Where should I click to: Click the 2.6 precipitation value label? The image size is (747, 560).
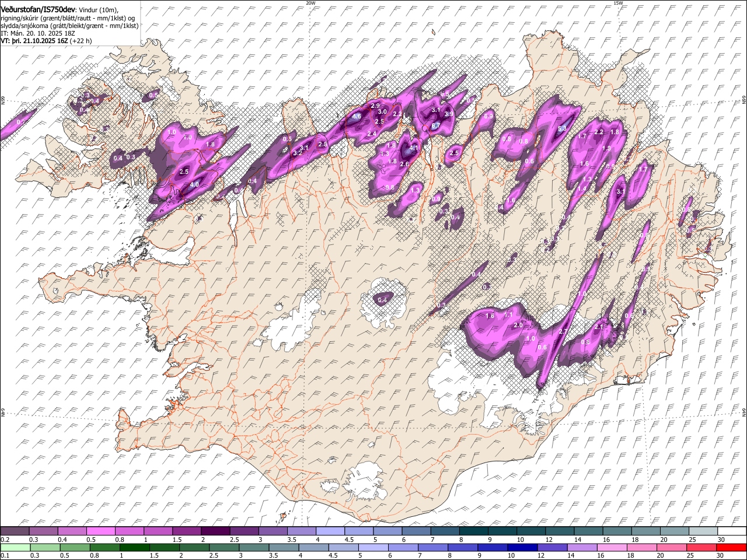tap(404, 164)
